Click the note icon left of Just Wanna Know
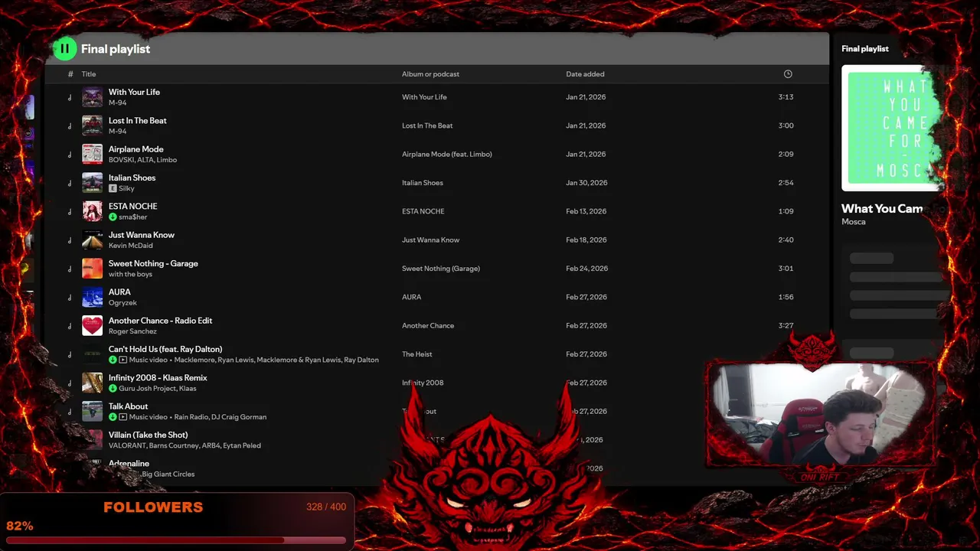Viewport: 980px width, 551px height. [70, 240]
